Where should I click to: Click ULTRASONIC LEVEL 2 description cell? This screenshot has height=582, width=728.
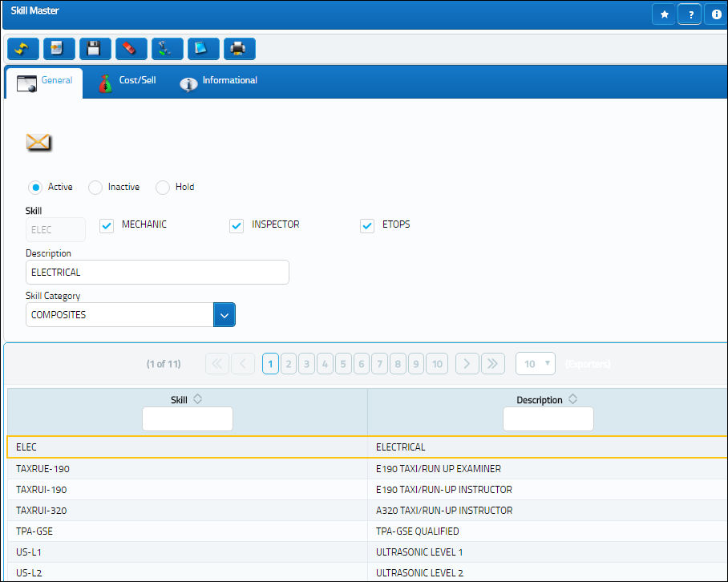pos(419,573)
